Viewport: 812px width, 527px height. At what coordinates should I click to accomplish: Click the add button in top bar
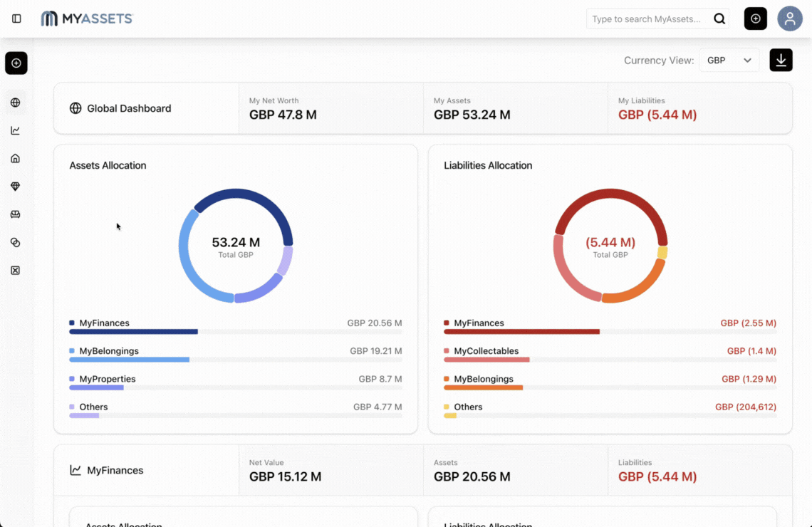click(x=755, y=19)
